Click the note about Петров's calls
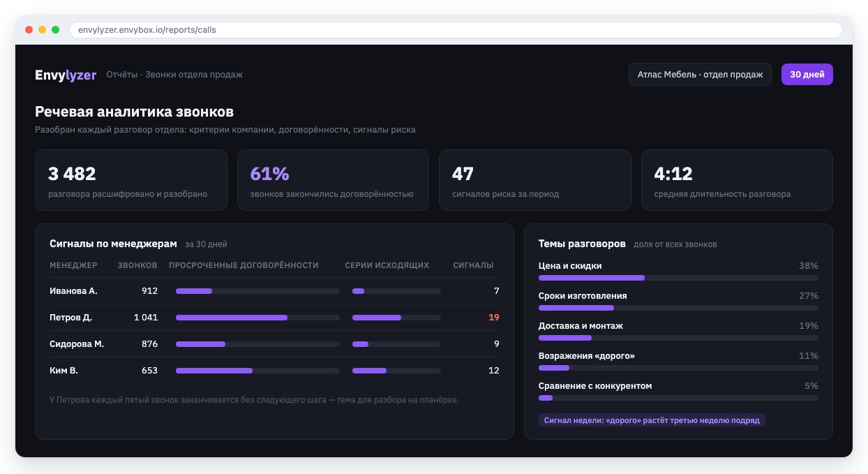The image size is (868, 474). 254,400
